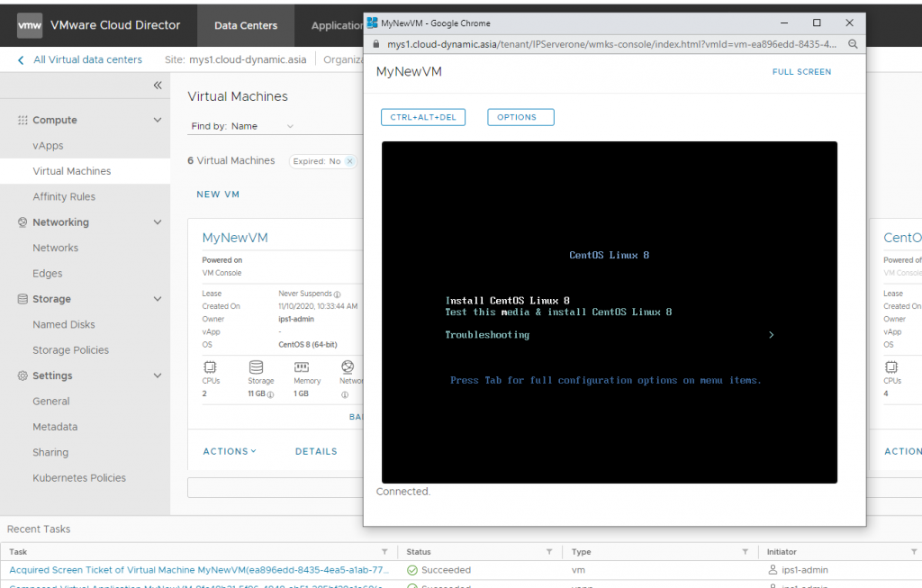Image resolution: width=922 pixels, height=588 pixels.
Task: Open the Find by: Name dropdown
Action: pyautogui.click(x=242, y=126)
